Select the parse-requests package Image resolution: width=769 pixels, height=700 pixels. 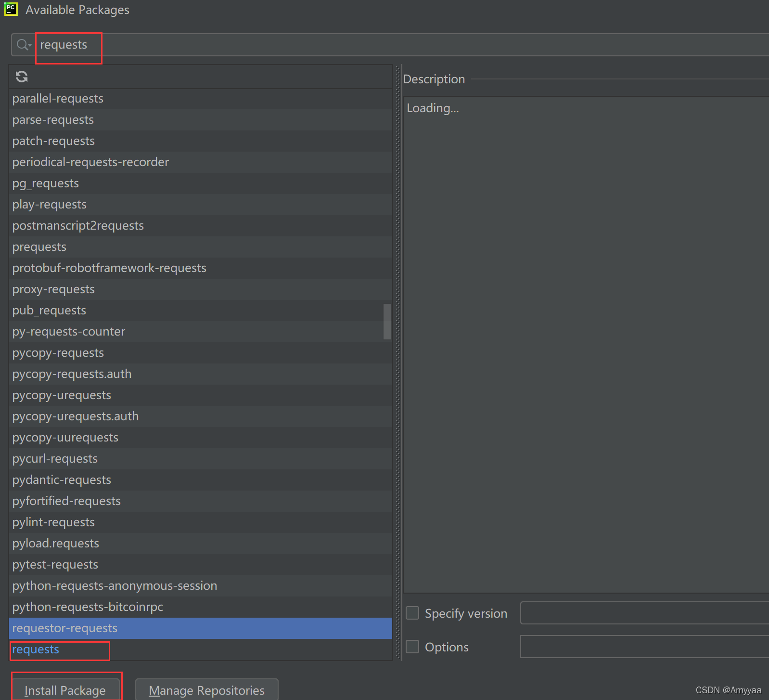(201, 120)
